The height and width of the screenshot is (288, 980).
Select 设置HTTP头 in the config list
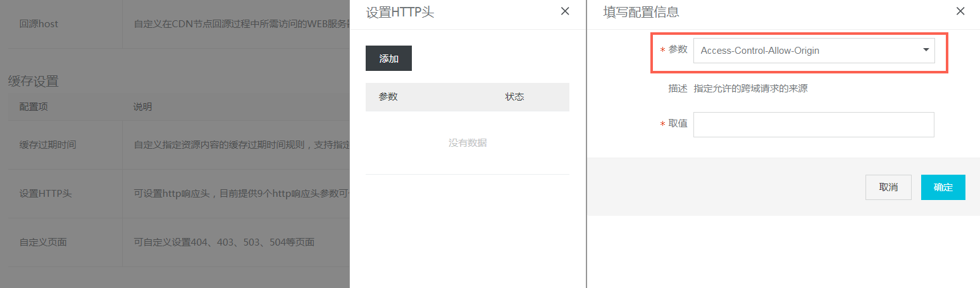(x=46, y=193)
